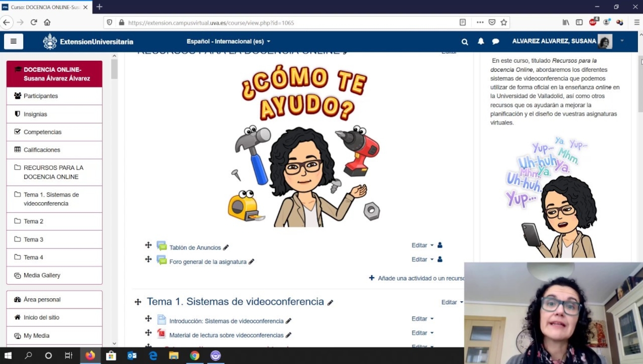The width and height of the screenshot is (643, 364).
Task: Click Tema 1. Sistemas de videoconferencia heading
Action: (x=235, y=302)
